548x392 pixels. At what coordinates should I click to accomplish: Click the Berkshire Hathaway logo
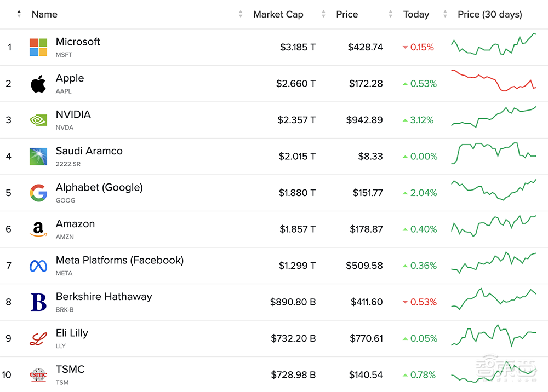pos(38,302)
